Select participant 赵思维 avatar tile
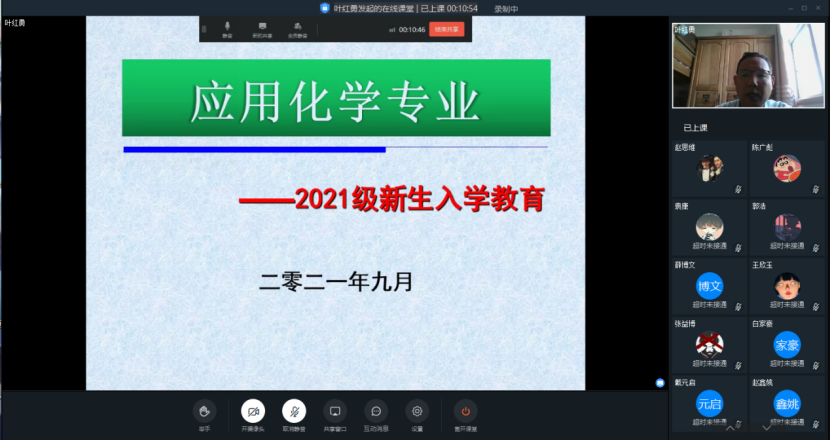 [x=709, y=167]
